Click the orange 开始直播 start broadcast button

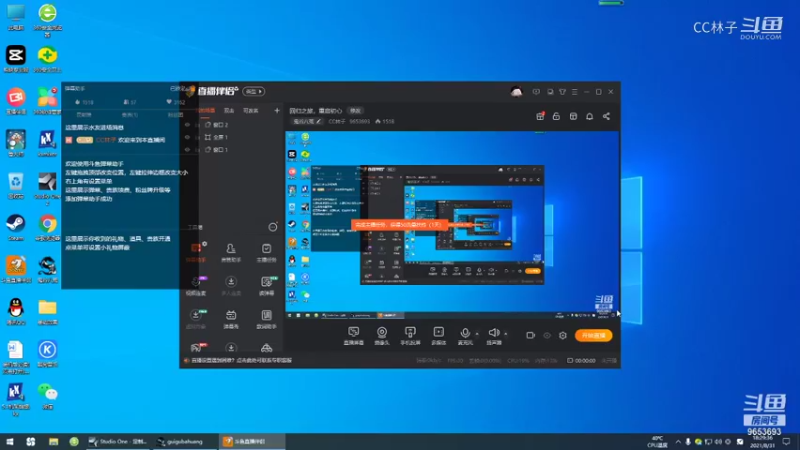pyautogui.click(x=593, y=335)
